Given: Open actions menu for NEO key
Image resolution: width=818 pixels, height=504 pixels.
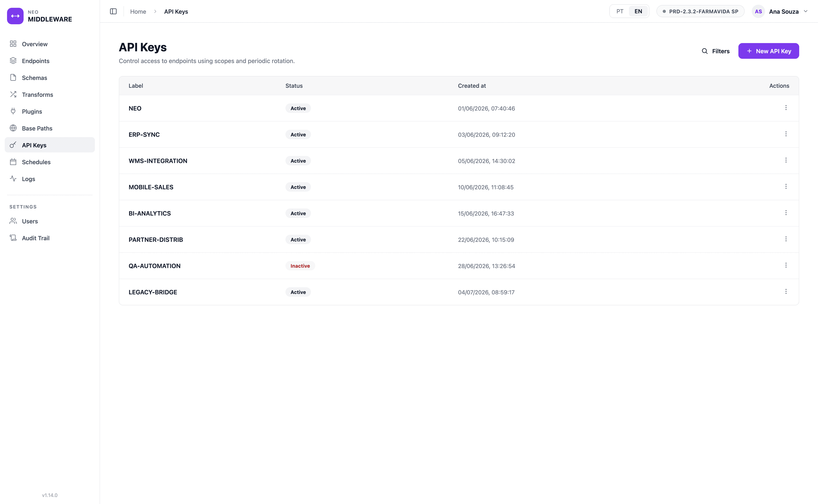Looking at the screenshot, I should click(786, 108).
